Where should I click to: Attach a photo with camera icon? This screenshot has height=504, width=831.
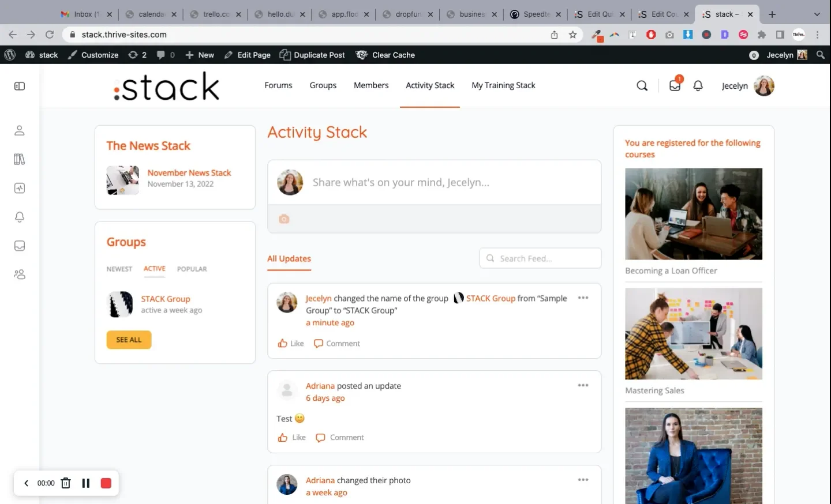tap(284, 219)
